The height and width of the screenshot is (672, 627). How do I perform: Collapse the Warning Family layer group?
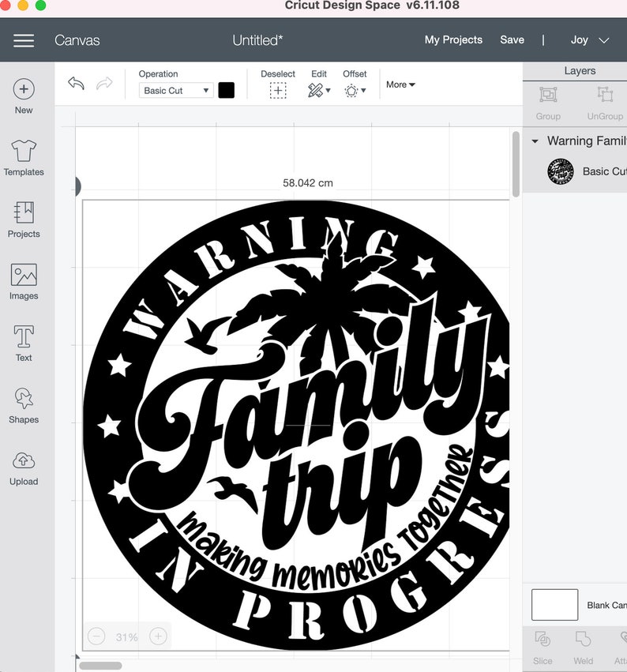[535, 141]
